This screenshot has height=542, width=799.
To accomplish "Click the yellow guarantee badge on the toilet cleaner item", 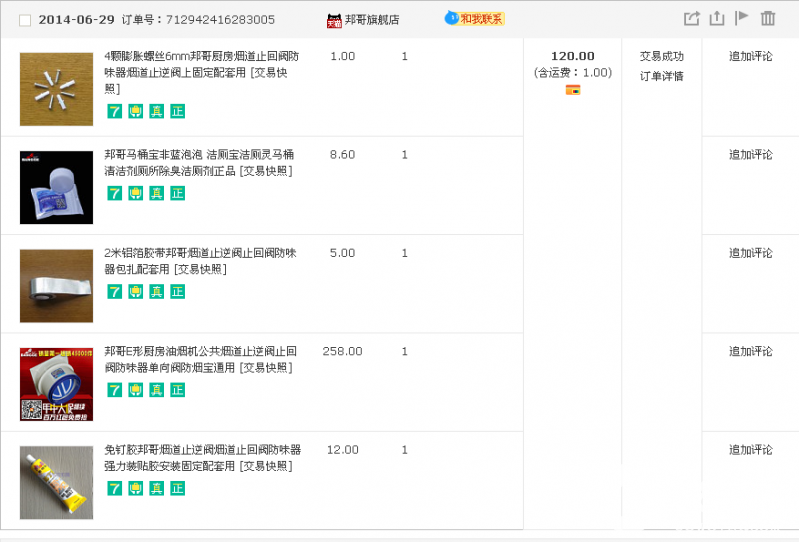I will (136, 193).
